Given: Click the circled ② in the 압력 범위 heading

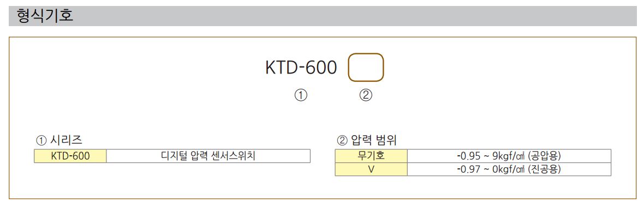Looking at the screenshot, I should click(x=342, y=141).
